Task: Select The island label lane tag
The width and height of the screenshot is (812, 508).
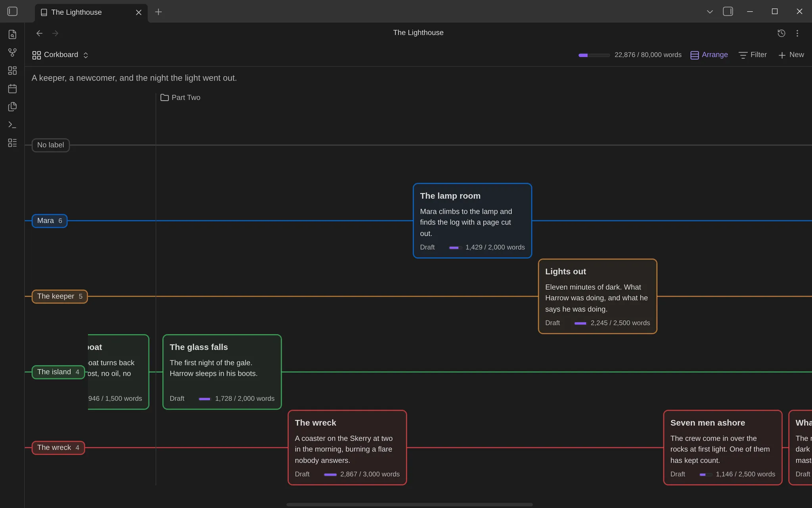Action: [58, 372]
